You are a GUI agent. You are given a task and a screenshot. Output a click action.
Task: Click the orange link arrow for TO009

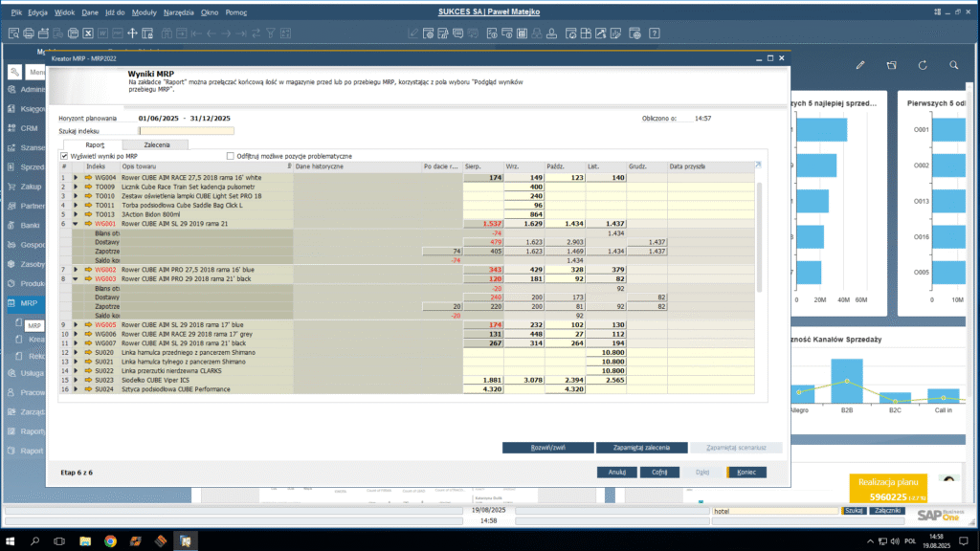88,187
